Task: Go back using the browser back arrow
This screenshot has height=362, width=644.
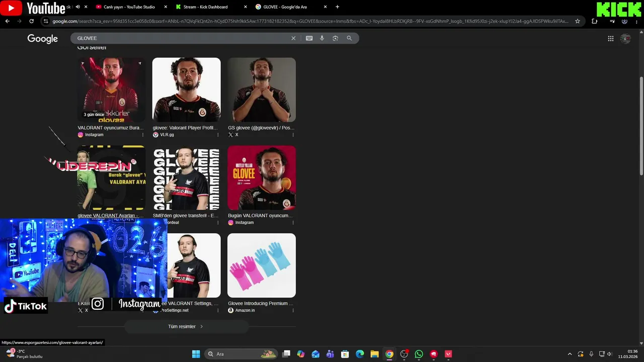Action: (x=7, y=21)
